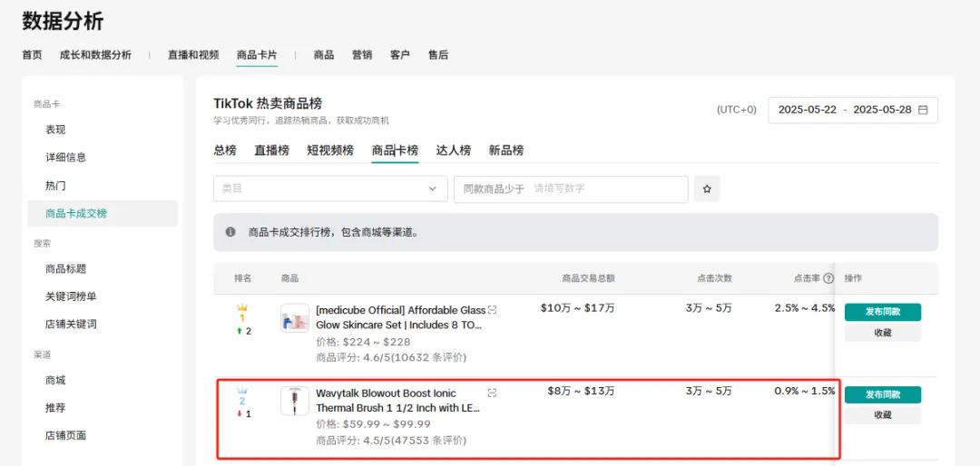This screenshot has width=980, height=466.
Task: Select the 商品卡榜 ranking tab
Action: 395,150
